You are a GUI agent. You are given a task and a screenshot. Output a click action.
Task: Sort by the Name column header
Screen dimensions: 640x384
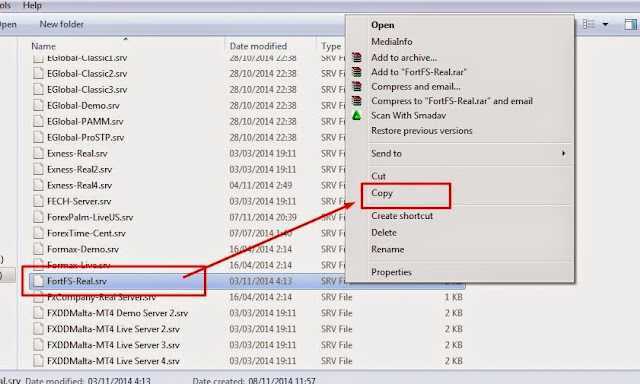click(x=43, y=46)
